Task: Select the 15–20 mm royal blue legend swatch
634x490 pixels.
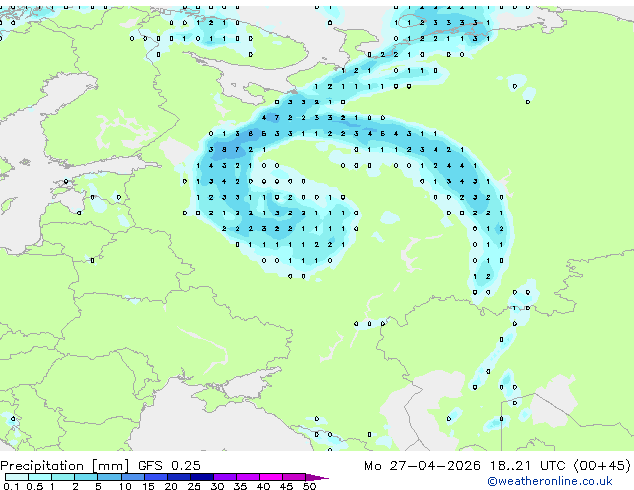Action: 156,477
